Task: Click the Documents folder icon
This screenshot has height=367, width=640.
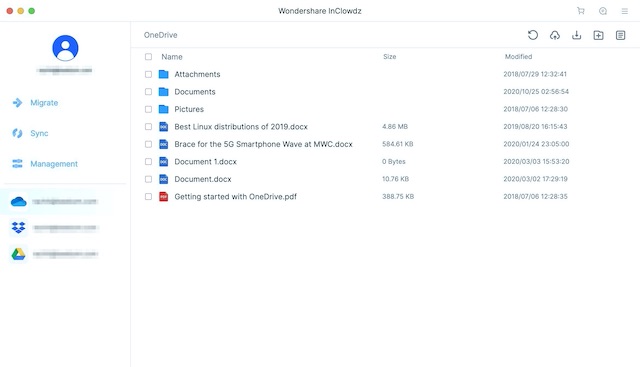Action: (164, 91)
